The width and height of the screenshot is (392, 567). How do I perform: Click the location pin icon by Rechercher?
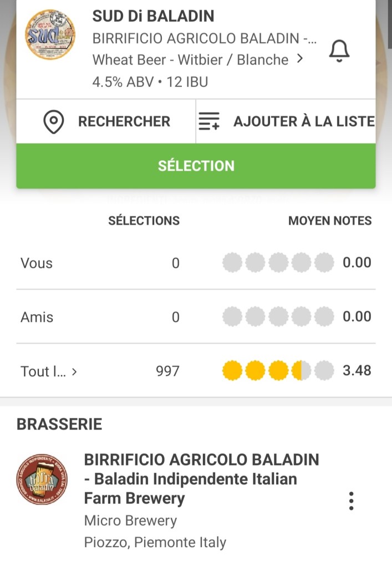53,122
